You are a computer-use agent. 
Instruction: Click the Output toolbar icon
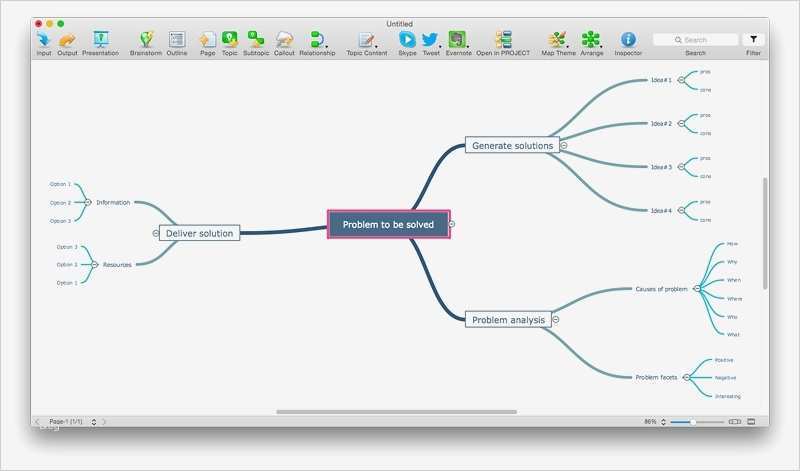click(67, 39)
